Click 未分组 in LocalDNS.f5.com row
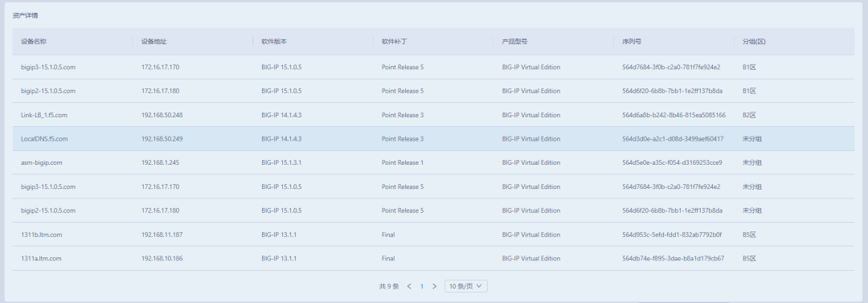This screenshot has width=868, height=303. click(x=752, y=139)
